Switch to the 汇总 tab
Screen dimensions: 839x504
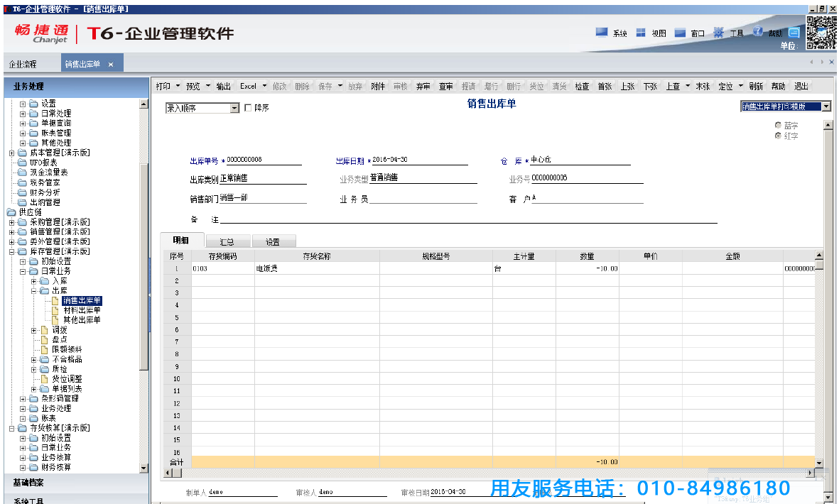pos(227,241)
